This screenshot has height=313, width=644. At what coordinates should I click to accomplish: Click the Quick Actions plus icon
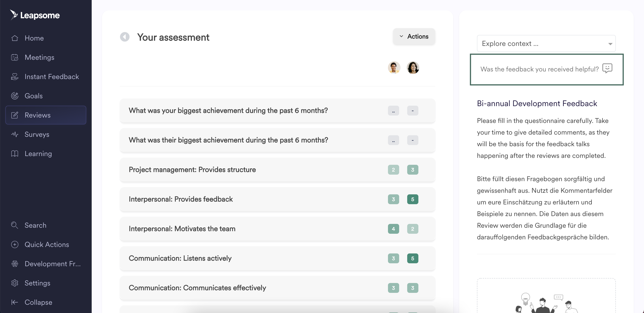coord(15,245)
